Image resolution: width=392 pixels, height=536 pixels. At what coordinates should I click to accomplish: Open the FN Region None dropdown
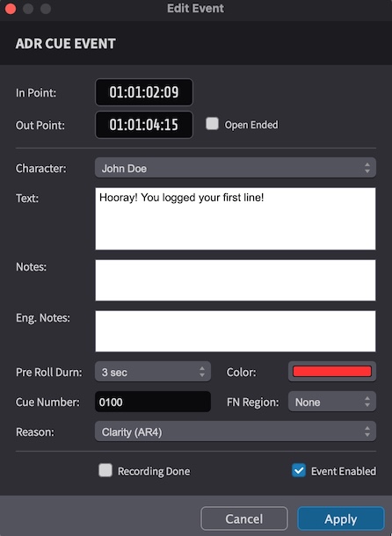[332, 402]
